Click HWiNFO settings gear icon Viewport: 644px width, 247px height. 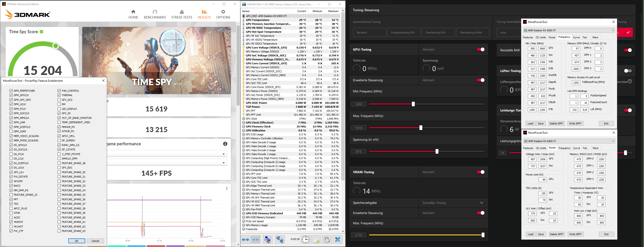pos(327,239)
